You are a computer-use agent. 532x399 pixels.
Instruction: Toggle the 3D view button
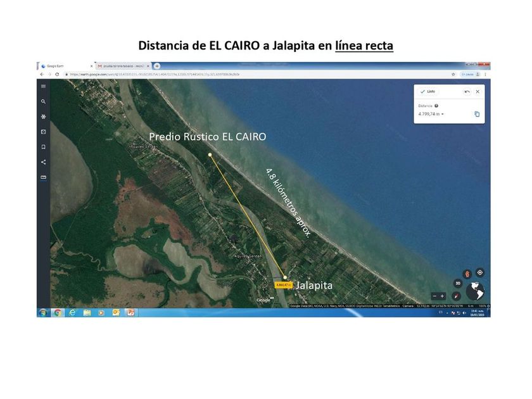(x=458, y=283)
